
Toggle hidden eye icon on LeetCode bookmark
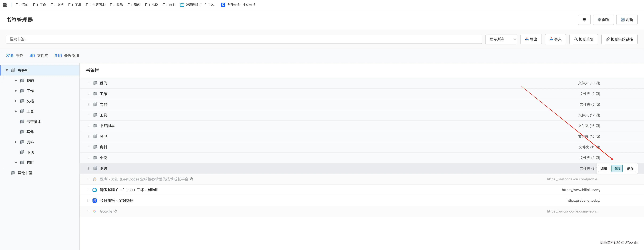(x=192, y=179)
